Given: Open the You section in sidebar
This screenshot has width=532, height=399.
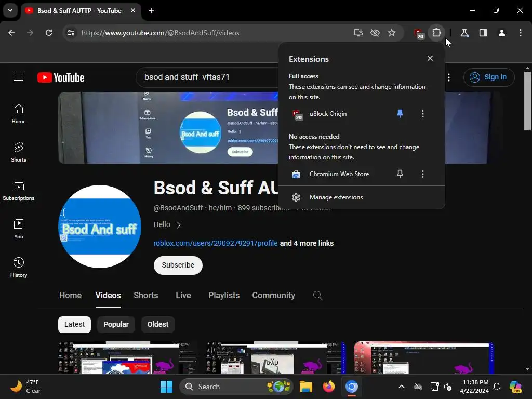Looking at the screenshot, I should (x=19, y=229).
